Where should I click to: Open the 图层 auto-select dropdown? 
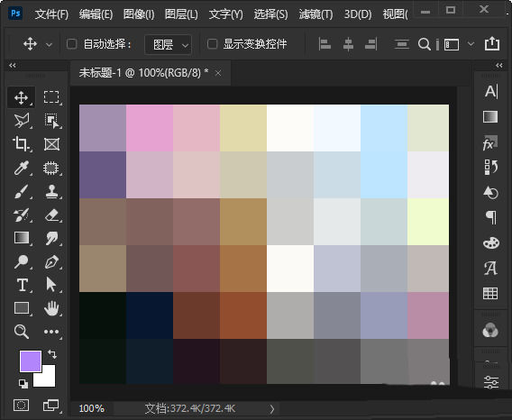click(x=168, y=44)
